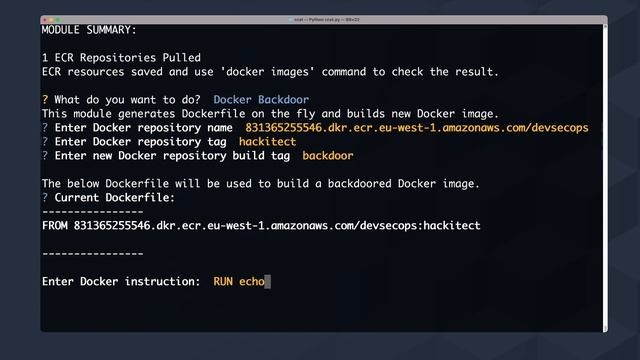Click the 'hackitect' tag value in orange
The image size is (640, 360).
tap(267, 142)
